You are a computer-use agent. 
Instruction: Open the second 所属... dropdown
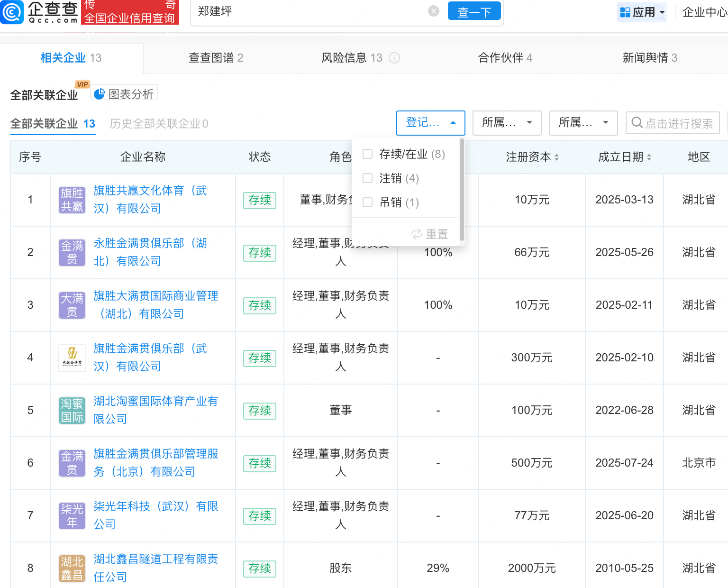point(583,123)
